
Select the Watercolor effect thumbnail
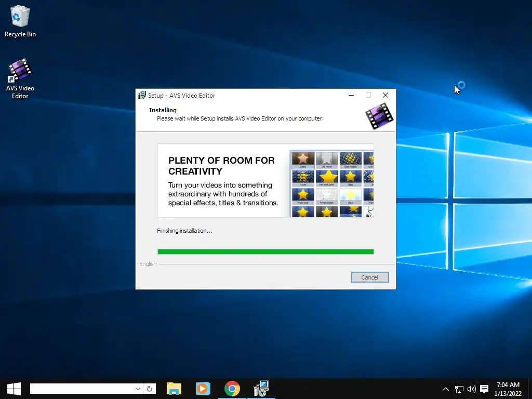303,196
